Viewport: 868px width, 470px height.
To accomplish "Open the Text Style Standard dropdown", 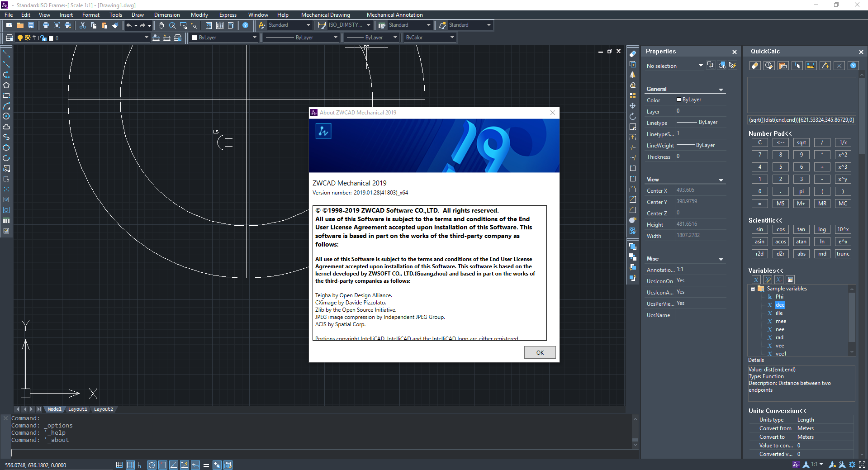I will [x=289, y=25].
